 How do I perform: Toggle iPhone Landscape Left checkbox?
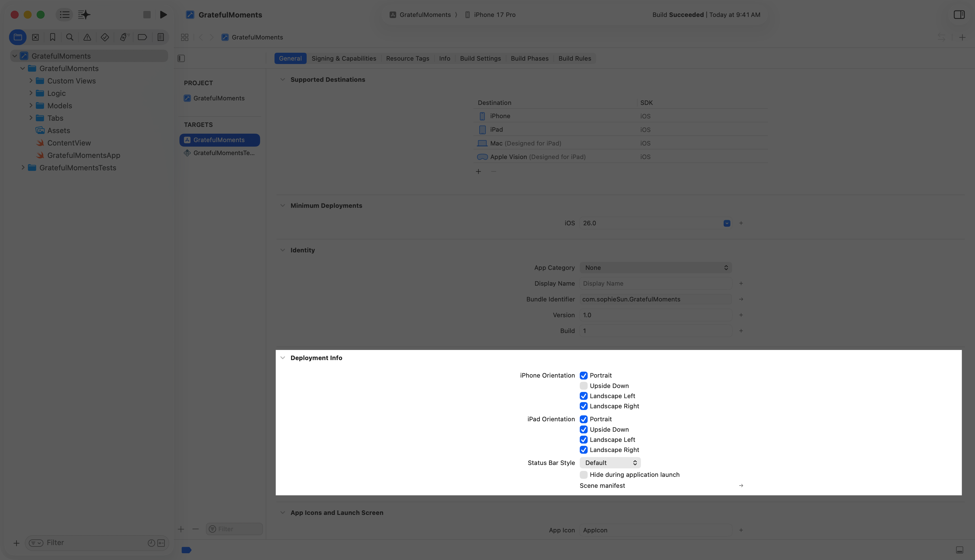coord(584,396)
